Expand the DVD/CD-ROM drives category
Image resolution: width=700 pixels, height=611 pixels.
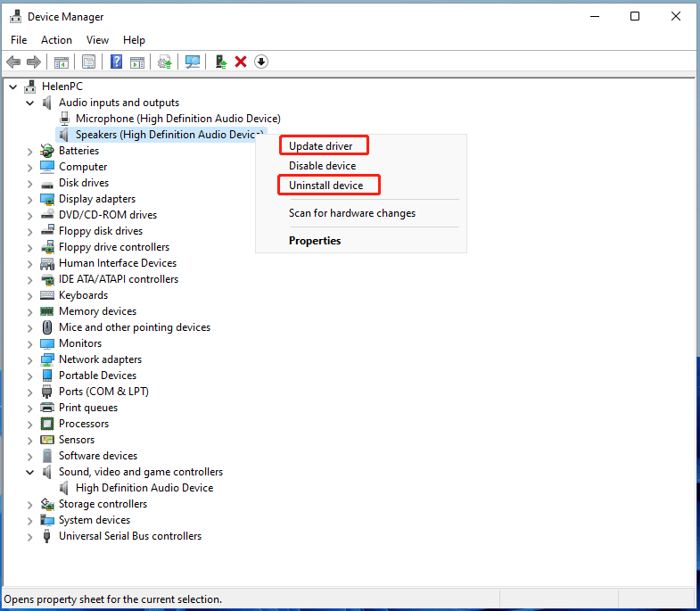[x=30, y=216]
